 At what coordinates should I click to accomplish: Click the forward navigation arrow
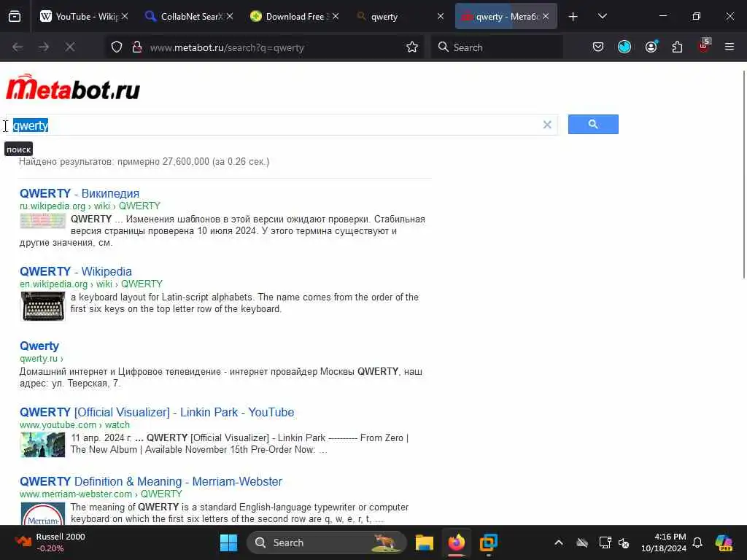[44, 47]
